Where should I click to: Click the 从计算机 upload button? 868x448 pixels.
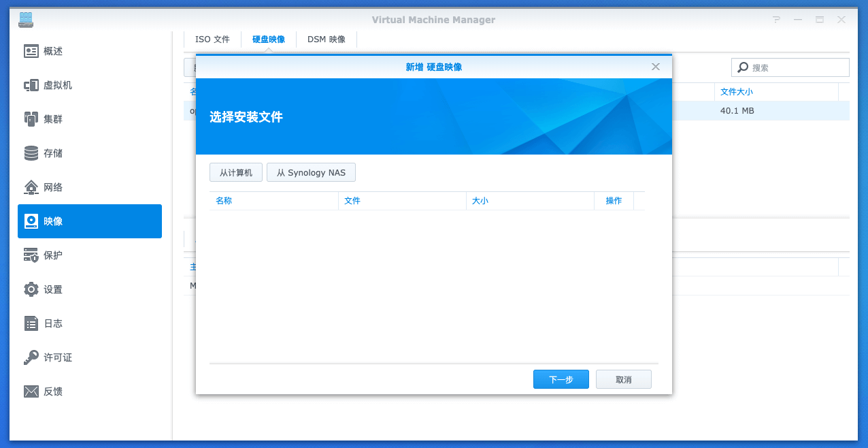(235, 172)
